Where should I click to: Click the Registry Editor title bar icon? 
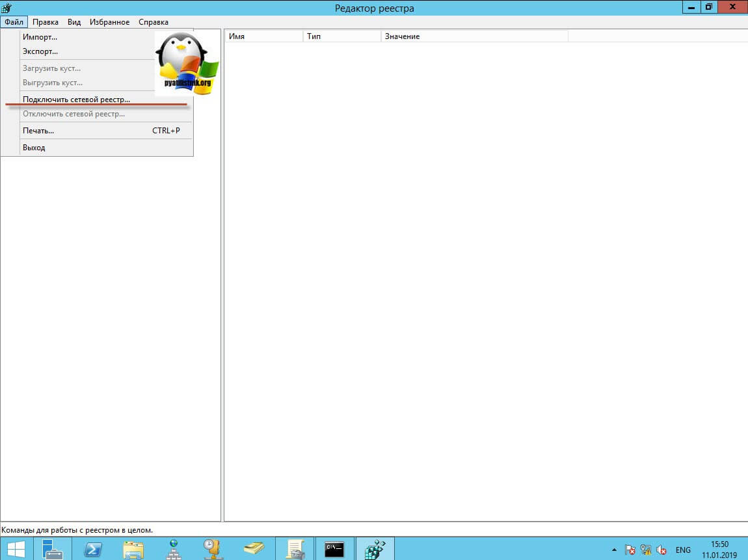pos(7,8)
